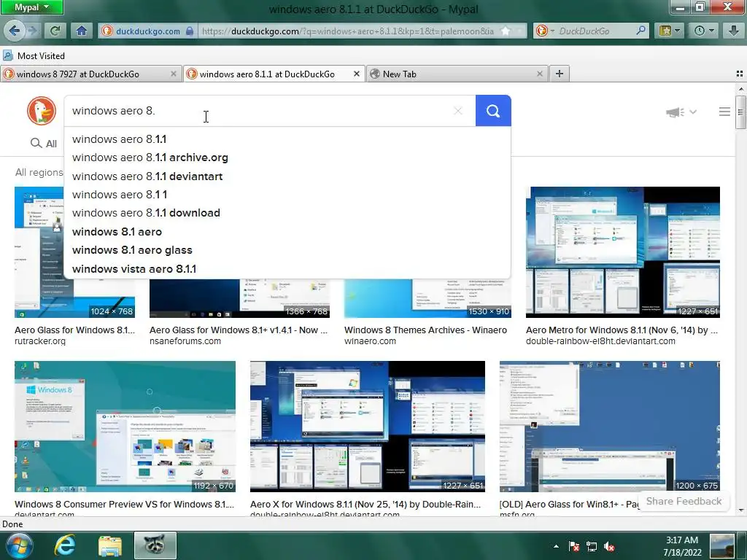Open the network tray icon
The height and width of the screenshot is (560, 747).
tap(592, 546)
